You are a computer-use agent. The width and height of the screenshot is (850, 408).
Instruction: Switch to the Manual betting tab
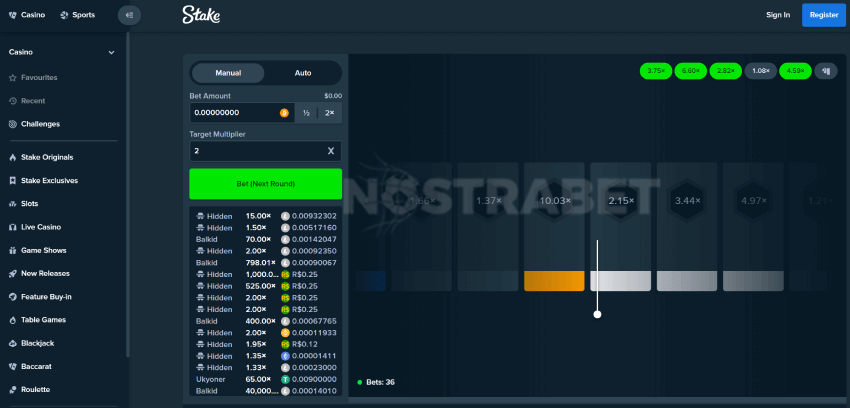(228, 73)
